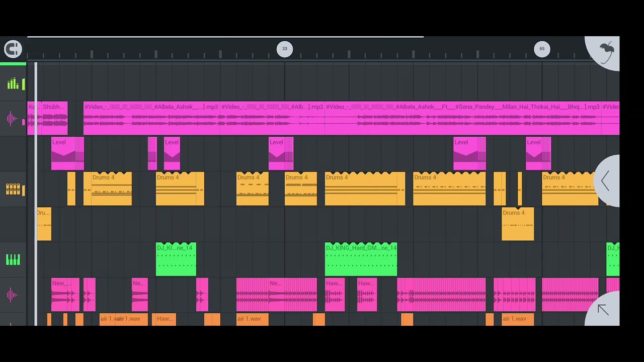Select the first Haw... pink clip

(x=335, y=294)
